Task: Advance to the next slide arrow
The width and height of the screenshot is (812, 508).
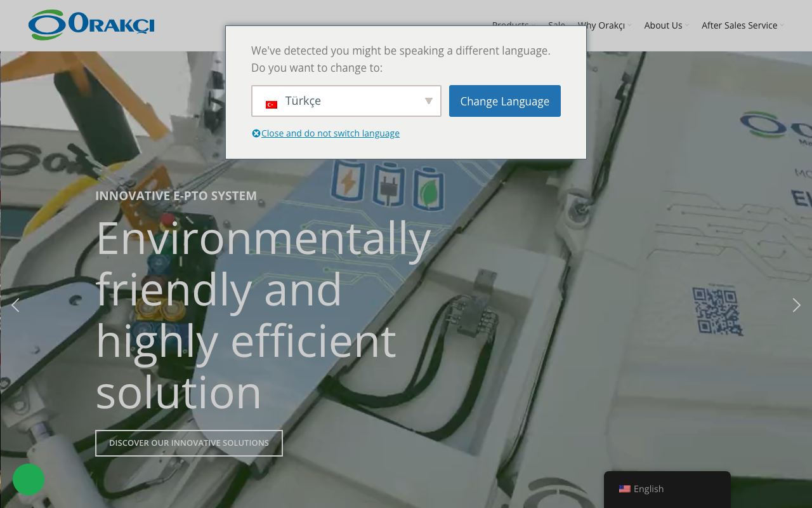Action: pyautogui.click(x=796, y=305)
